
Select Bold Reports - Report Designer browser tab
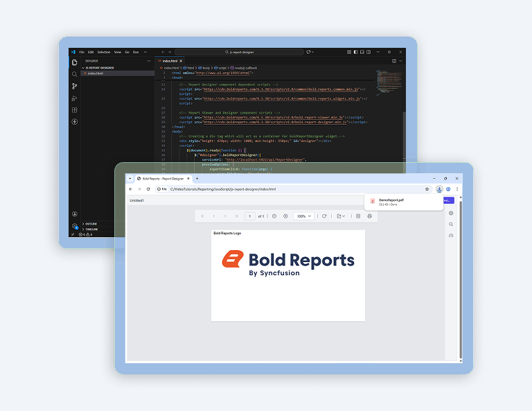pyautogui.click(x=163, y=179)
